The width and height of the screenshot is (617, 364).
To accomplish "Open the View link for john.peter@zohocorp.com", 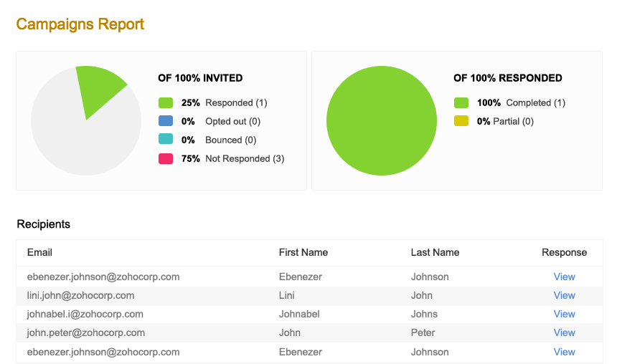I will [x=565, y=332].
